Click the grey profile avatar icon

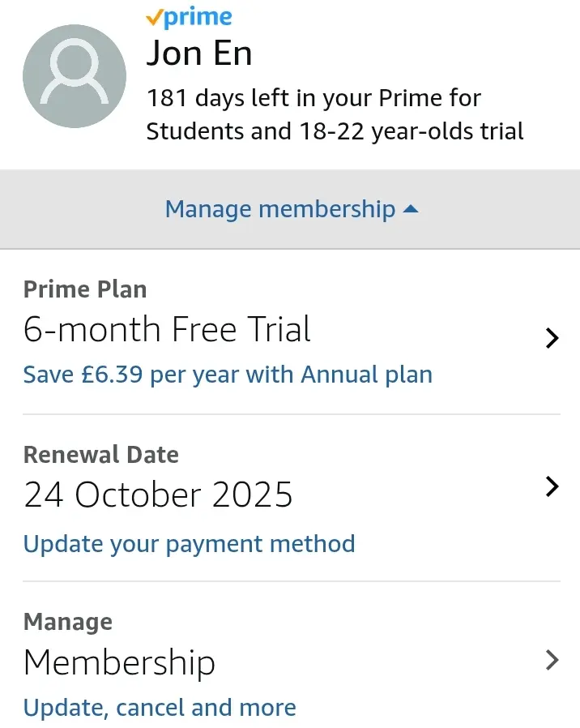75,76
